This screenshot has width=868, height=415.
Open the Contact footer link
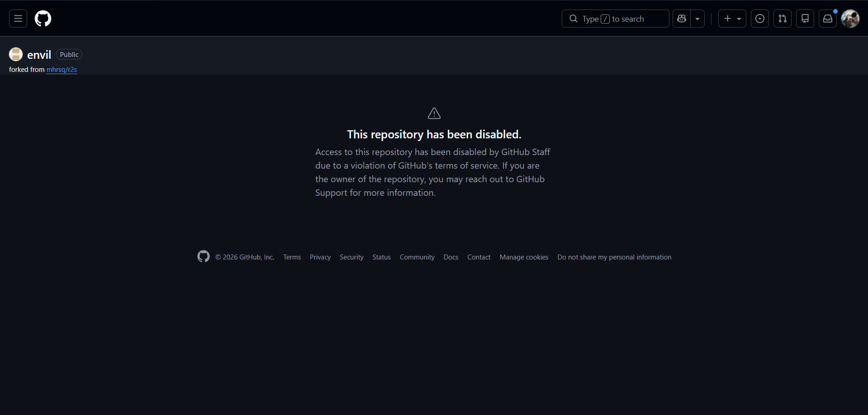(479, 257)
